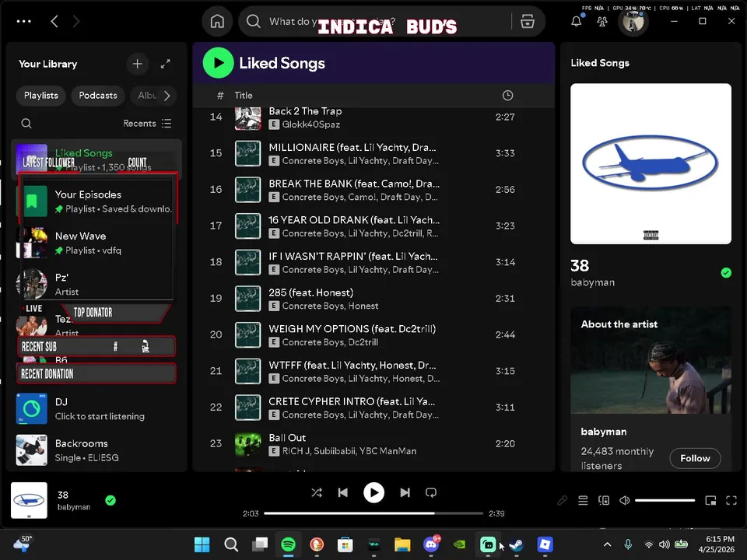Adjust the volume slider
Image resolution: width=747 pixels, height=560 pixels.
click(x=665, y=500)
